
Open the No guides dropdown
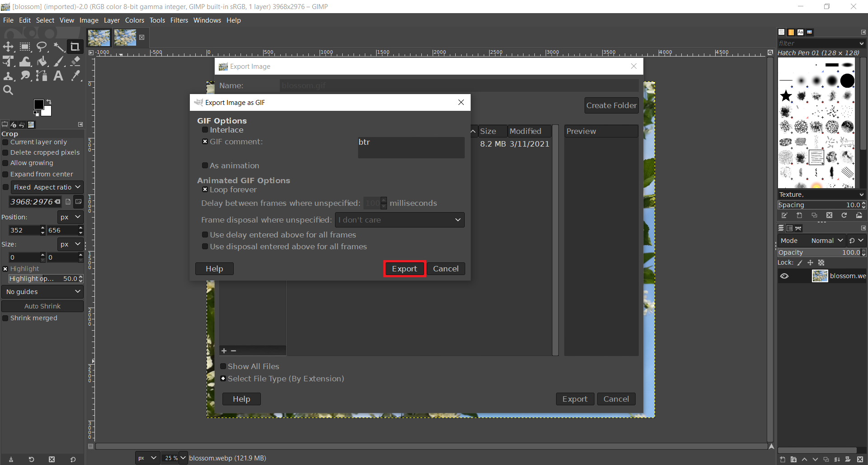click(42, 292)
